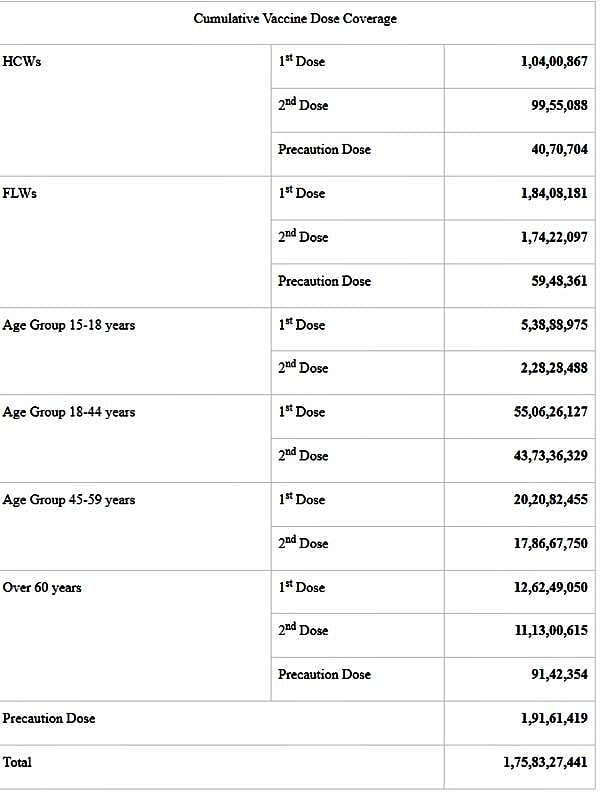
Task: Select HCWs 2nd Dose value 99,55,088
Action: [x=559, y=106]
